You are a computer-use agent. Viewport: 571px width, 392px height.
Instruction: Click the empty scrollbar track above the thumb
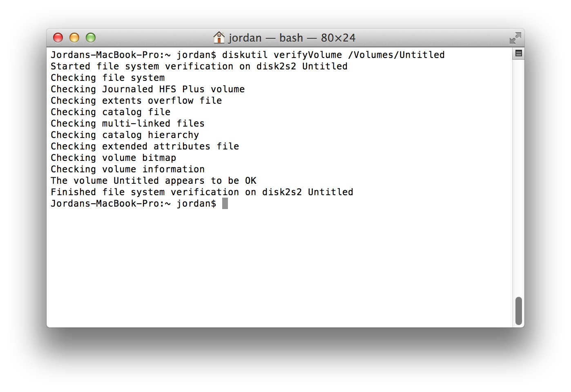tap(518, 178)
